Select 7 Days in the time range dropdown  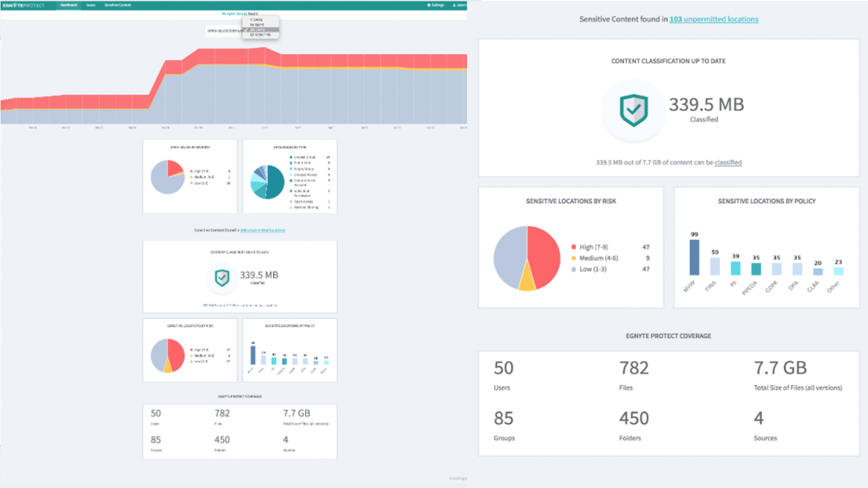257,20
